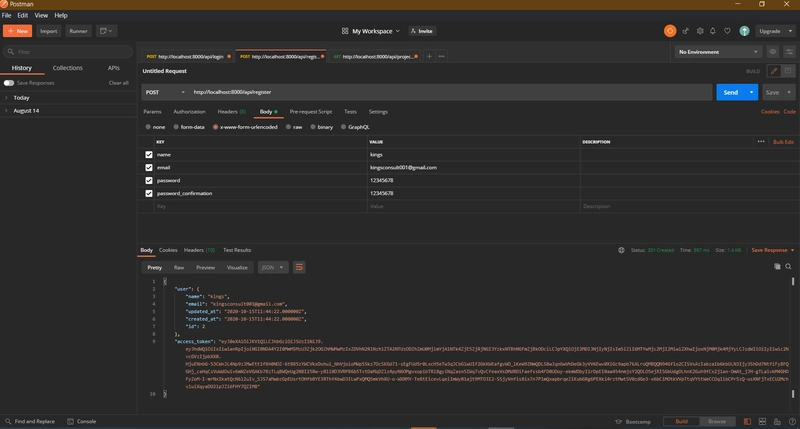Open the JSON format dropdown
The image size is (800, 429).
point(272,267)
